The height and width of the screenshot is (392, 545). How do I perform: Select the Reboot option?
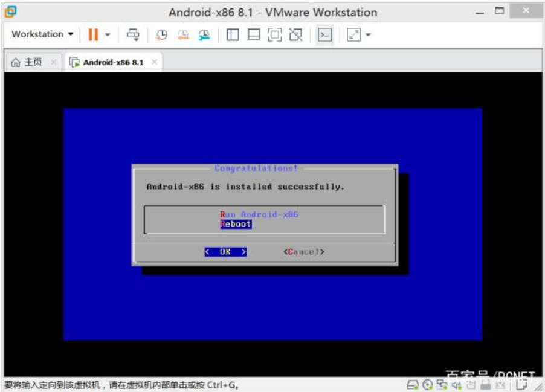(x=236, y=224)
